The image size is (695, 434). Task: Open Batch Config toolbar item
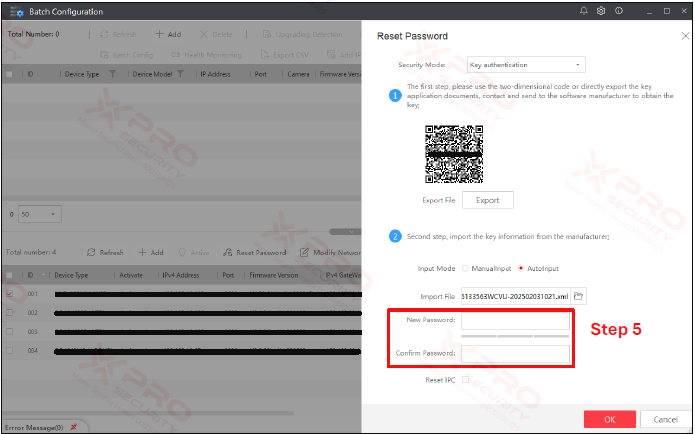[126, 55]
